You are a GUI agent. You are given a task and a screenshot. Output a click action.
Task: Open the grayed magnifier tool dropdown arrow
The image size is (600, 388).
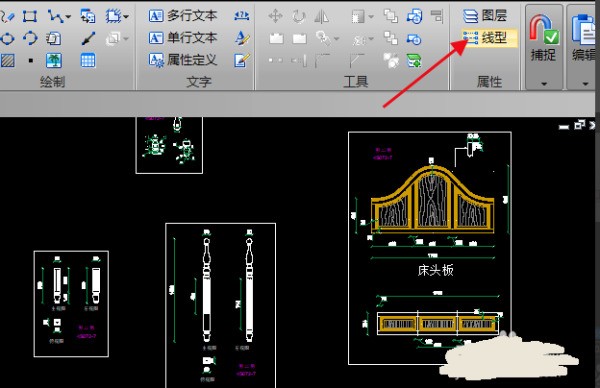coord(336,39)
